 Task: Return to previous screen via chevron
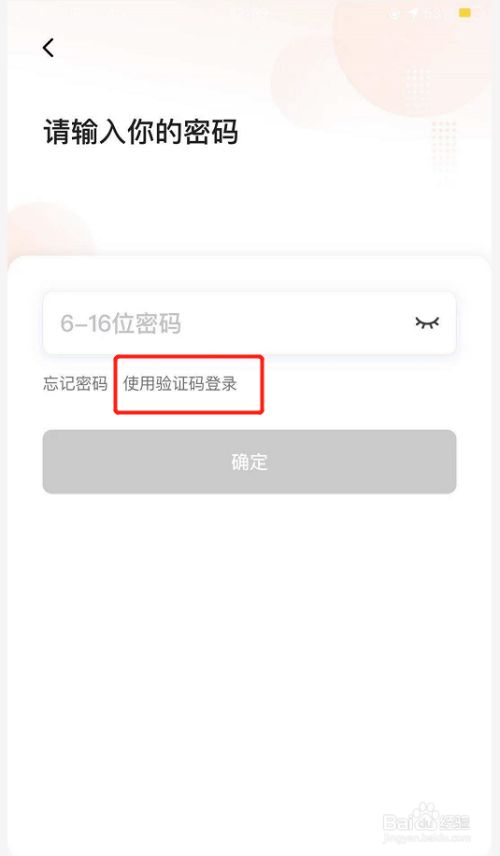[49, 48]
